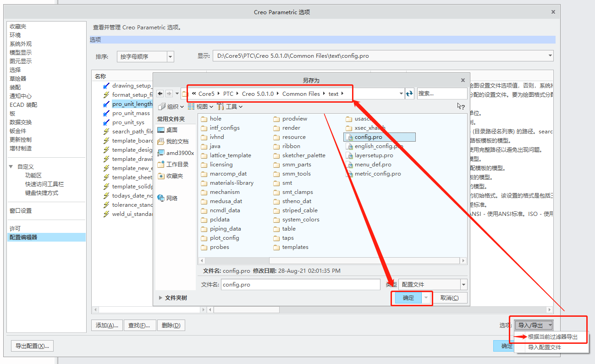Select the layersetup.pro file
Viewport: 595px width, 364px height.
point(369,155)
